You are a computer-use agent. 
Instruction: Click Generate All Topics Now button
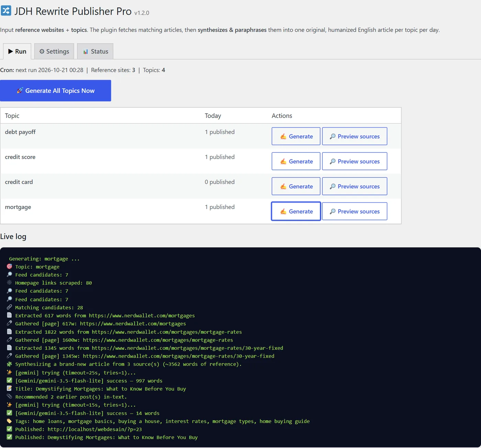[55, 91]
